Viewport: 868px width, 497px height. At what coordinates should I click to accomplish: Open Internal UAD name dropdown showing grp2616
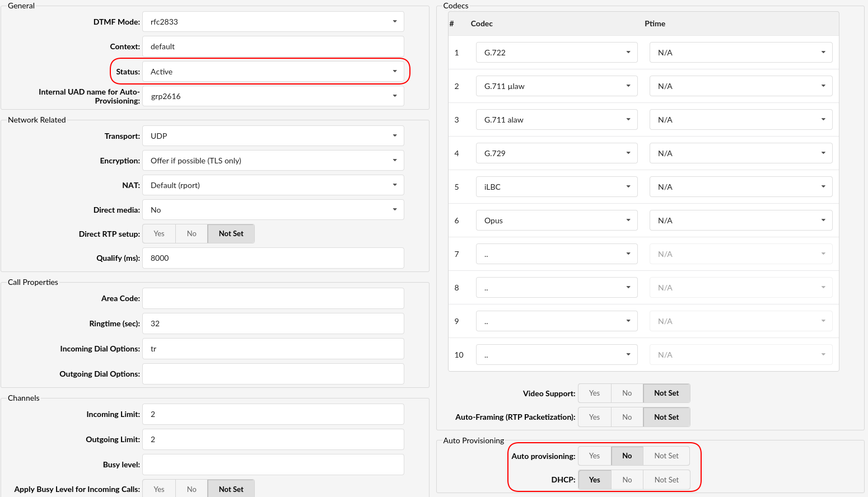[x=273, y=96]
